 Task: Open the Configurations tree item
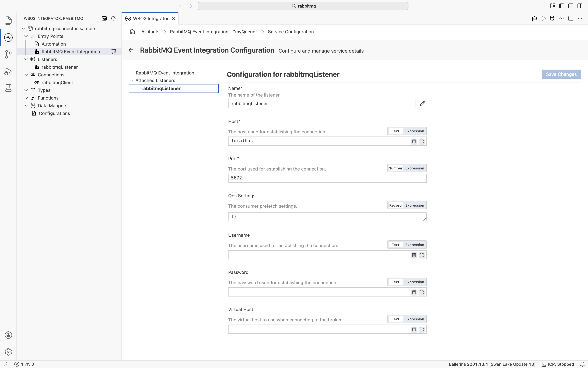coord(54,113)
